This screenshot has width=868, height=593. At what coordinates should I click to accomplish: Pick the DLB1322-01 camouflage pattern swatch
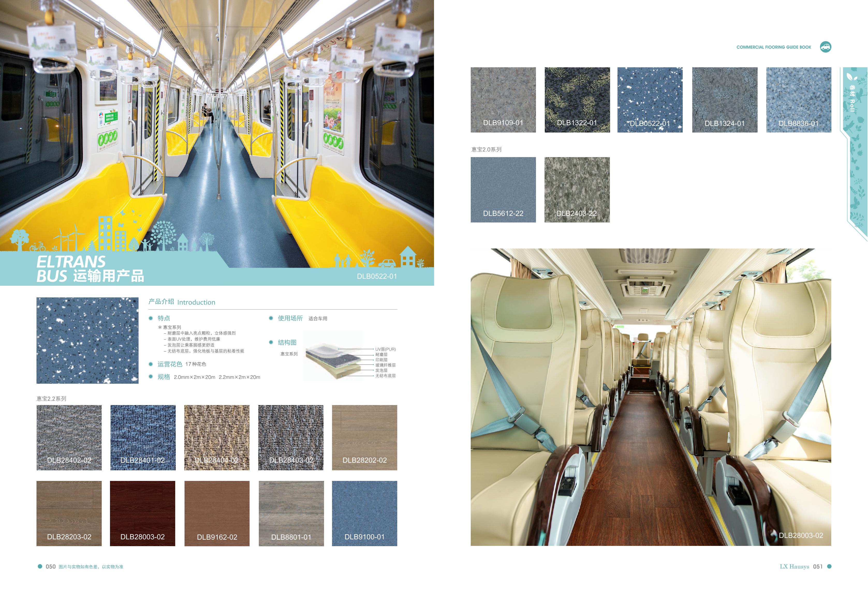point(577,100)
